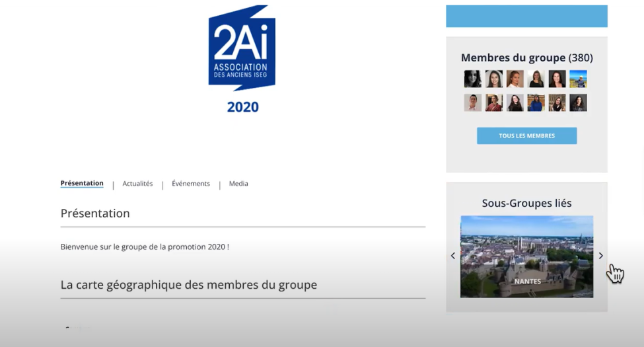Switch to the Événements tab
Screen dimensions: 644x347
click(191, 183)
